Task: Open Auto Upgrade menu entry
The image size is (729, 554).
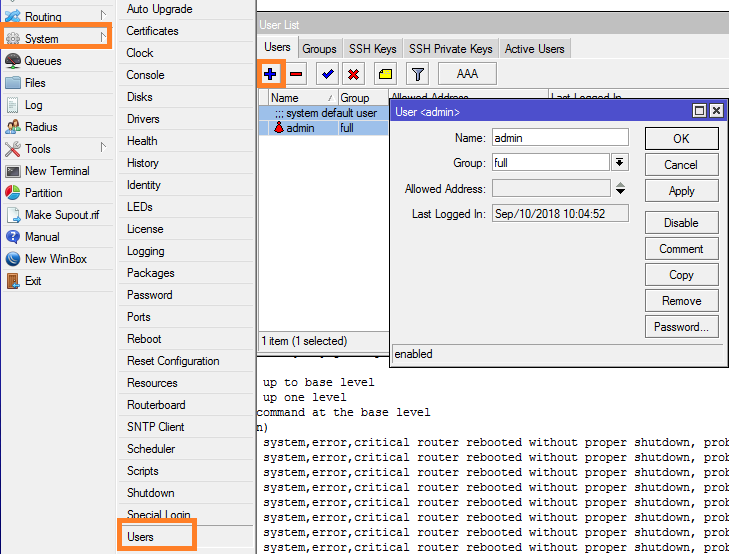Action: click(186, 9)
